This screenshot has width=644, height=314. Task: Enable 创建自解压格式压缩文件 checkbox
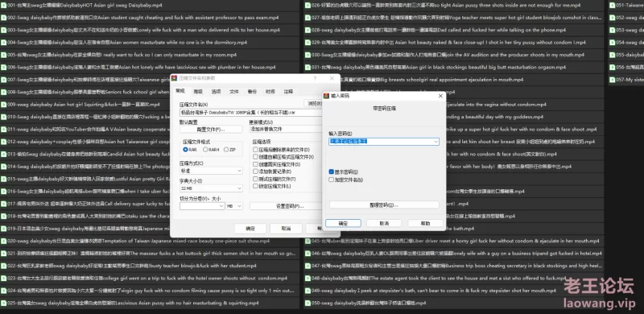255,157
